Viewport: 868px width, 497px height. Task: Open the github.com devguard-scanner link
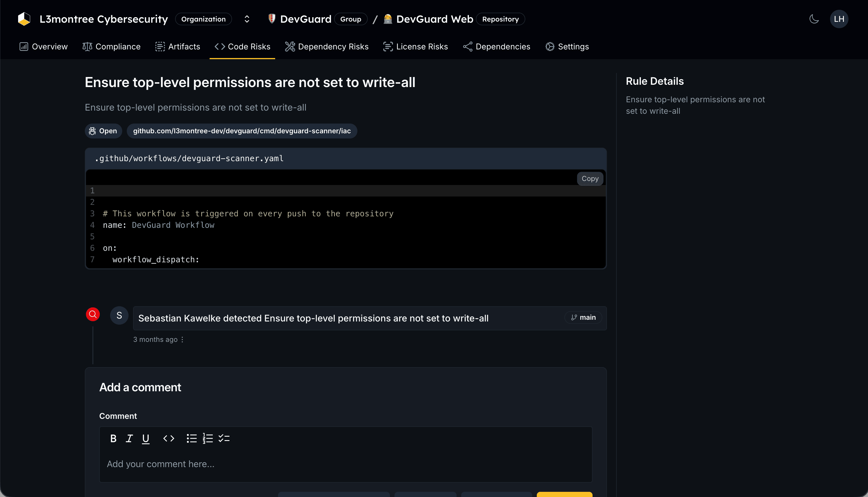click(x=242, y=131)
